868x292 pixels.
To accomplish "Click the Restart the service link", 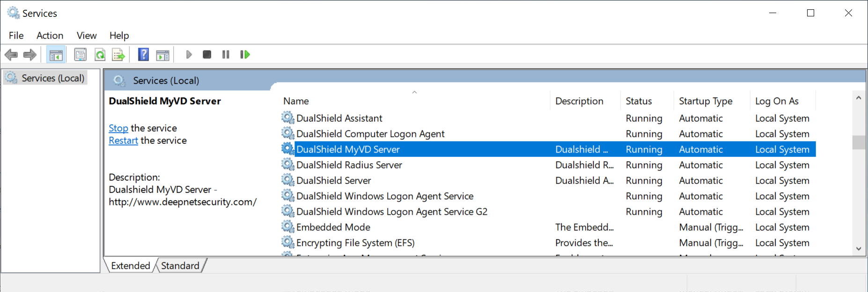I will [x=123, y=140].
